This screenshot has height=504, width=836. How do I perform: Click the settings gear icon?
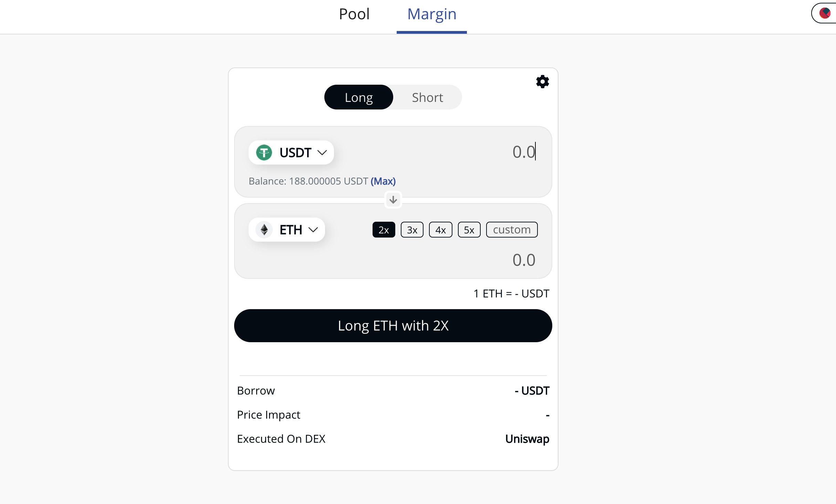(542, 81)
